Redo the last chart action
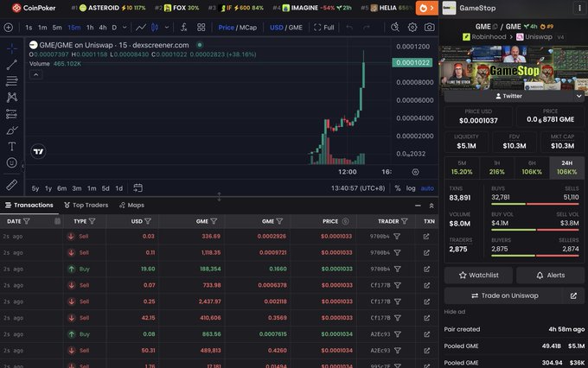Screen dimensions: 588x368 tap(367, 28)
